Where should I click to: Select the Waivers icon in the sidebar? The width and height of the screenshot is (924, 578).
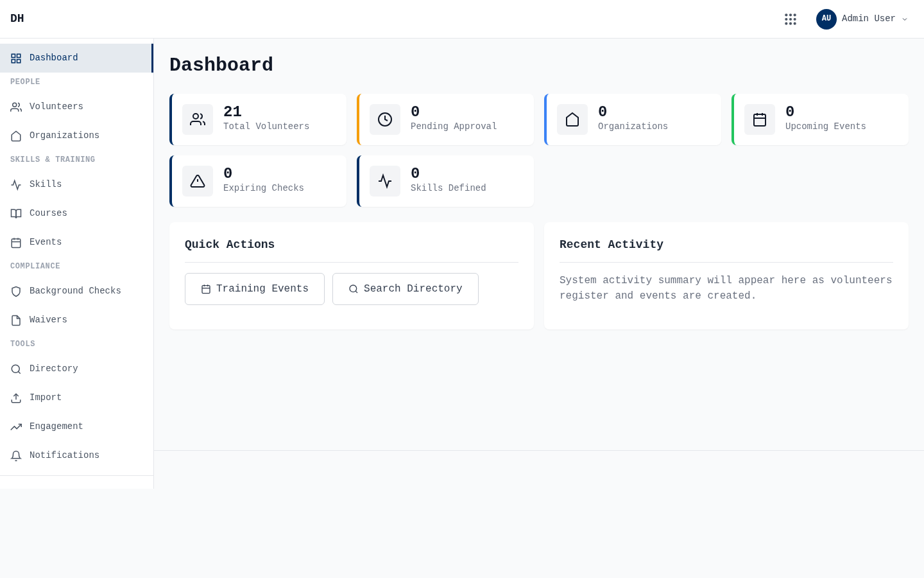[16, 320]
